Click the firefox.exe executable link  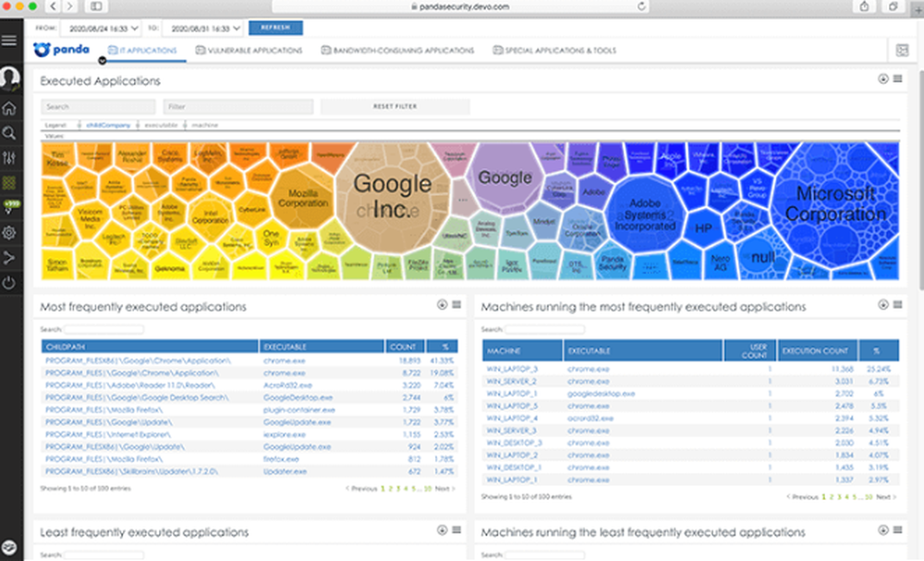[281, 459]
